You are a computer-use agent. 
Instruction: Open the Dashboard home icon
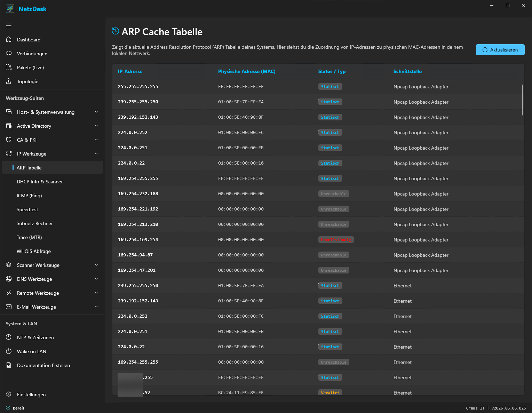(9, 39)
